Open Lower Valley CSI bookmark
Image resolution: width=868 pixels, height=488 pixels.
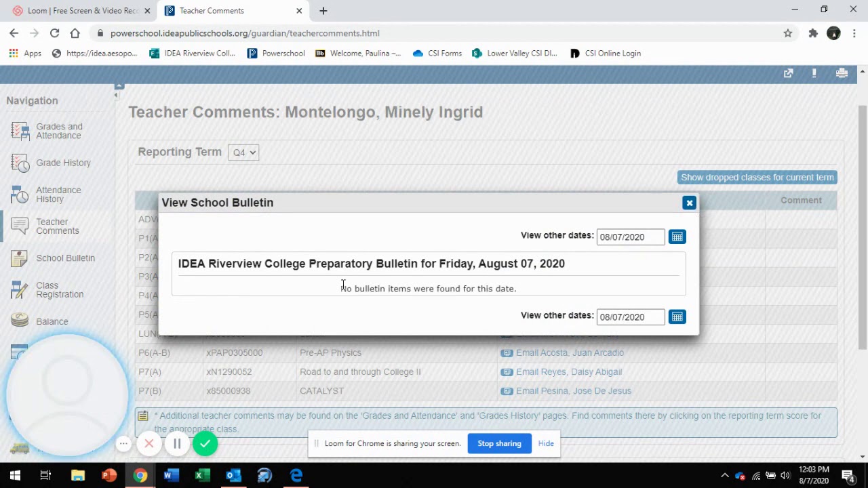(515, 53)
